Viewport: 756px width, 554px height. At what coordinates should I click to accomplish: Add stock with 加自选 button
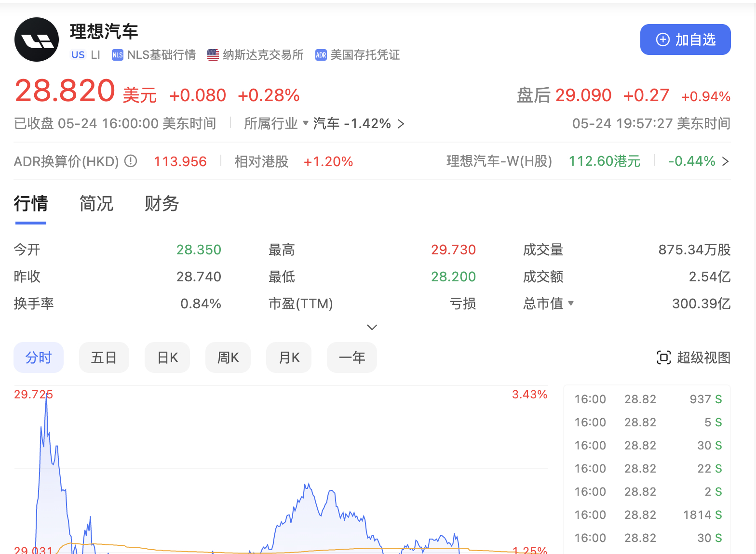[685, 40]
